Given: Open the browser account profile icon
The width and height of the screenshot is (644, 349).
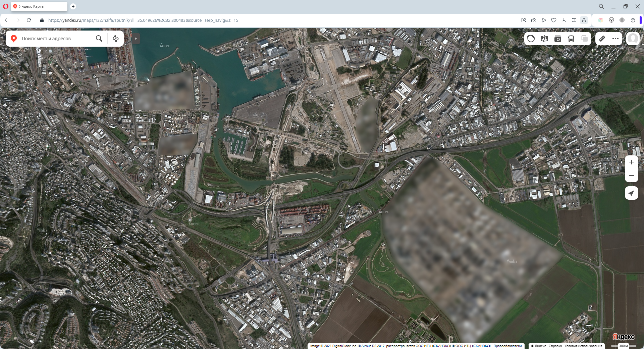Looking at the screenshot, I should coord(584,20).
